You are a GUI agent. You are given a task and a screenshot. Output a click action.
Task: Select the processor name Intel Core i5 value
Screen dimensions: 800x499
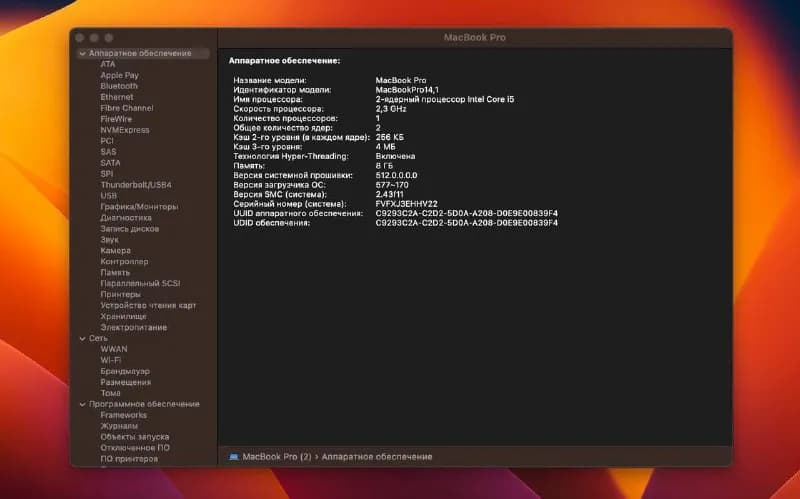coord(445,99)
